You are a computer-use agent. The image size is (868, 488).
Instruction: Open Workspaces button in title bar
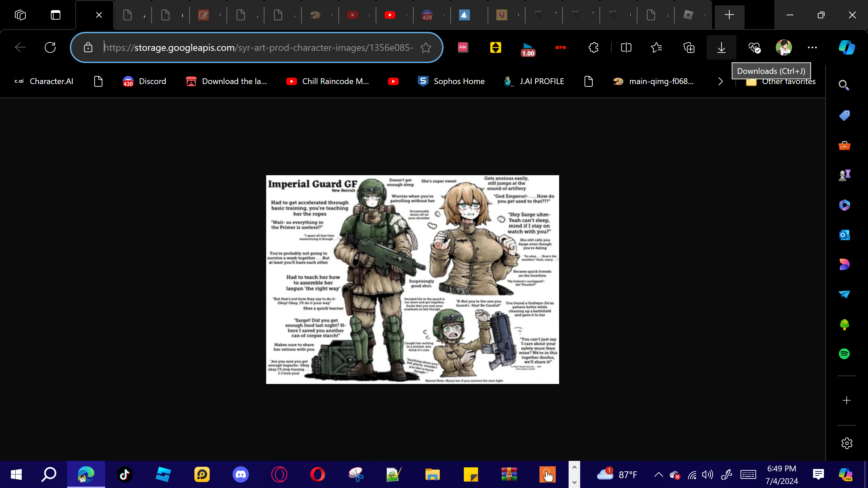pyautogui.click(x=20, y=15)
